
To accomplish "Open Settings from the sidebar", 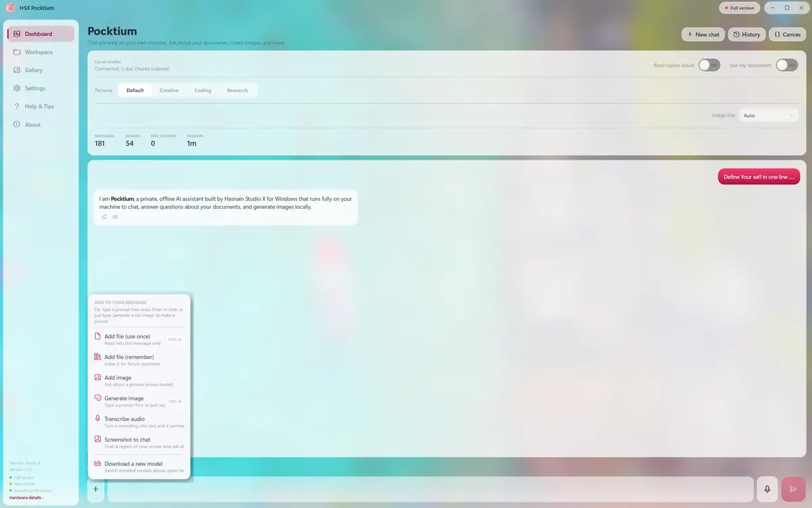I will pos(41,88).
